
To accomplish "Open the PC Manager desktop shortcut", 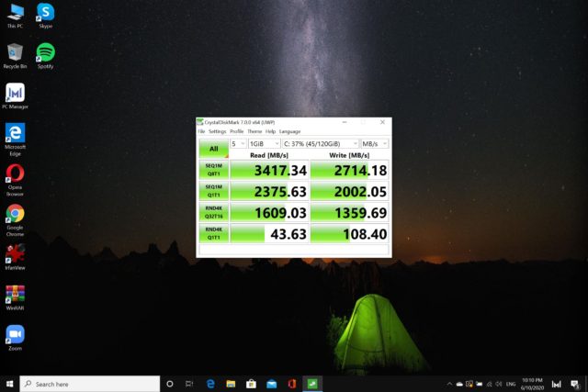I will [x=15, y=96].
